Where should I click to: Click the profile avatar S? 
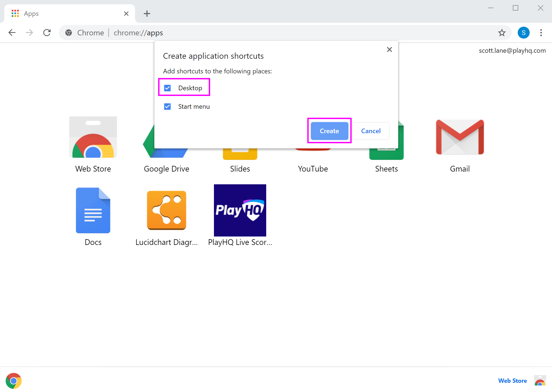click(523, 33)
